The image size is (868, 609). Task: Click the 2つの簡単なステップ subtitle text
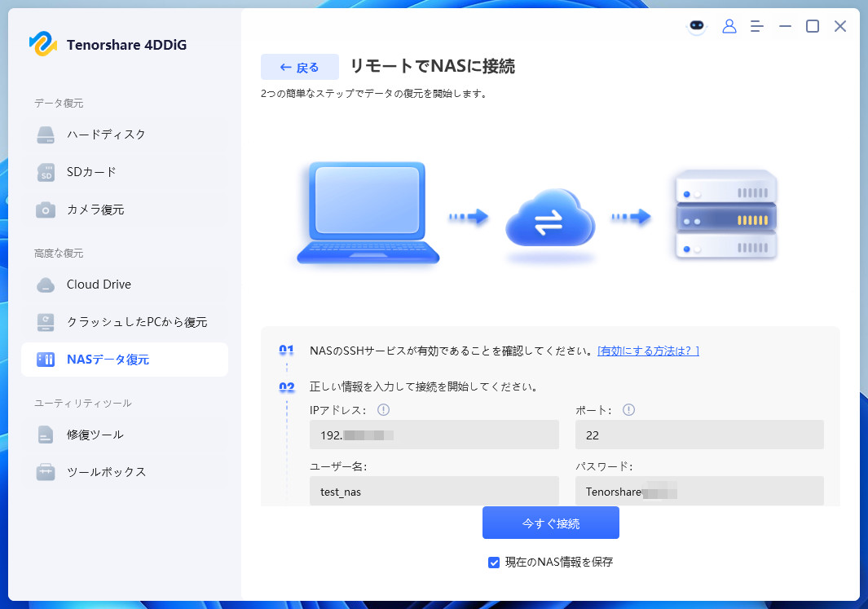coord(374,94)
